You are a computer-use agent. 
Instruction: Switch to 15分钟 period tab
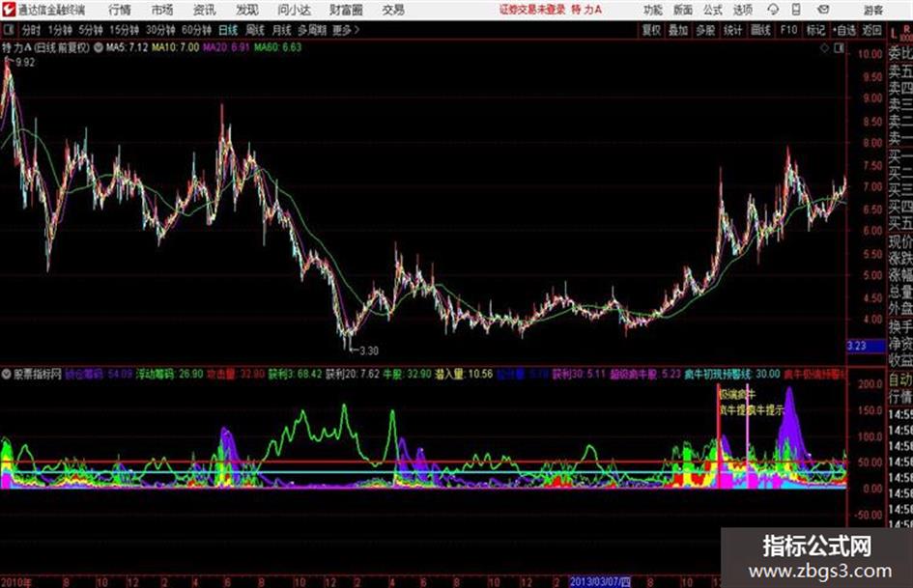coord(124,30)
